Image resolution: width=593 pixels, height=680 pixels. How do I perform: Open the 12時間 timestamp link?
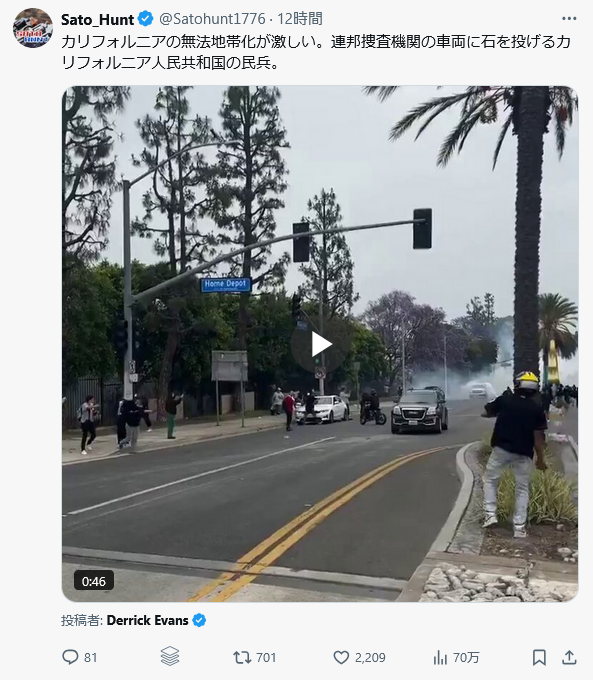pos(300,19)
